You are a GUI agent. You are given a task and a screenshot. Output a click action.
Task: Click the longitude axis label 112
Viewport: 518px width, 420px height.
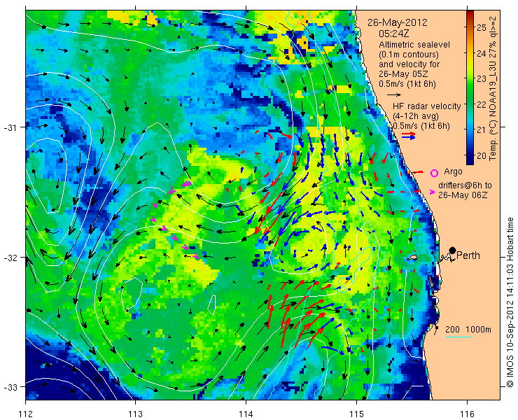pyautogui.click(x=25, y=414)
